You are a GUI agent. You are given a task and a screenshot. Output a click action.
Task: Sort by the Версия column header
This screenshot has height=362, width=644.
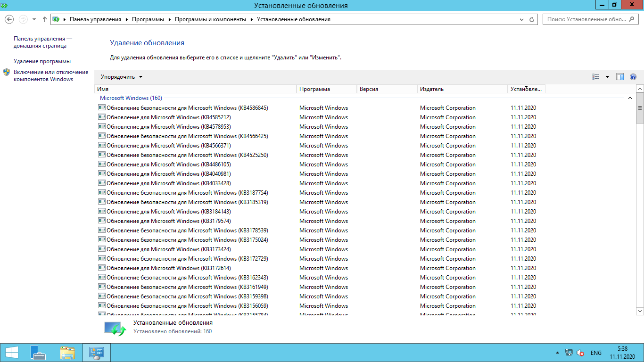tap(387, 89)
